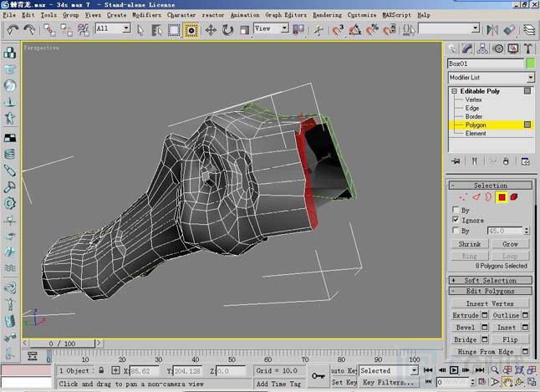Toggle the Angle Snap icon
This screenshot has width=540, height=392.
point(355,30)
